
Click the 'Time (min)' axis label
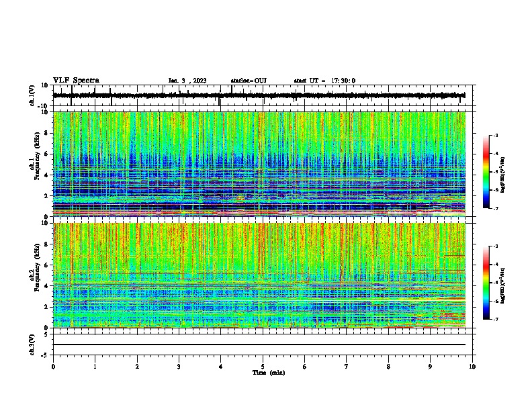[269, 373]
